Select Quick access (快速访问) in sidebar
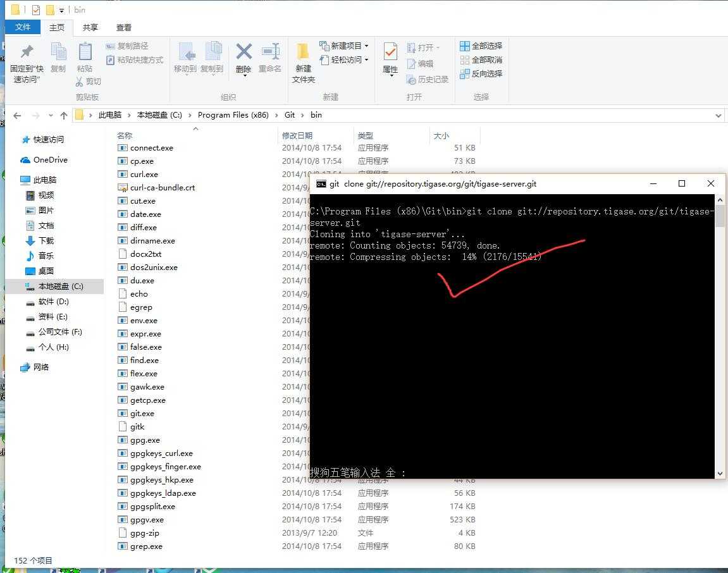 click(48, 140)
